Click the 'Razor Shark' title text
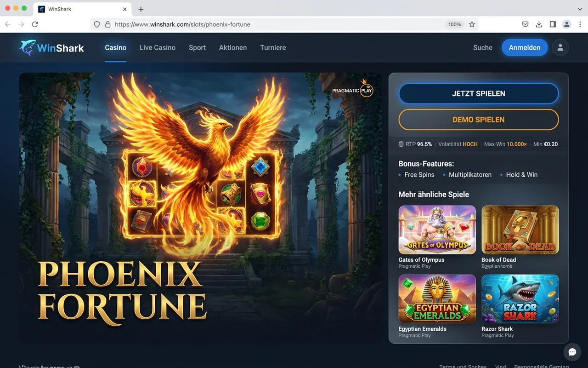Image resolution: width=588 pixels, height=368 pixels. 497,329
